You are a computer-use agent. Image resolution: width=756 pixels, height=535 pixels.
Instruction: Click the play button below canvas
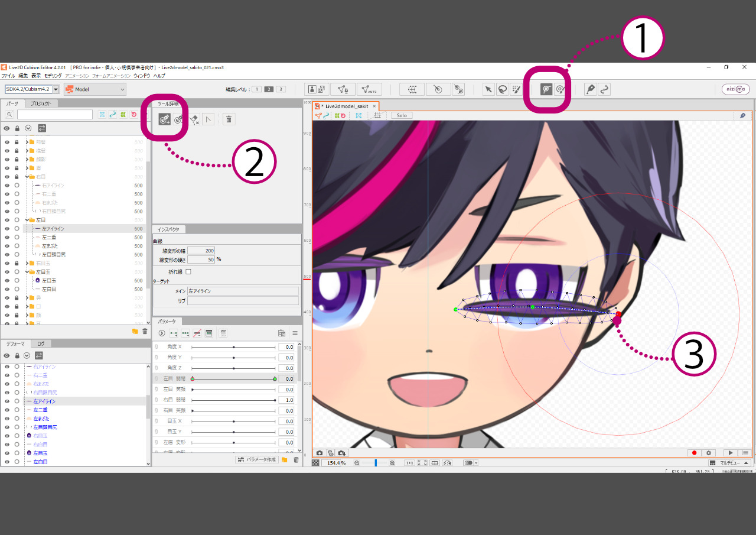(730, 453)
